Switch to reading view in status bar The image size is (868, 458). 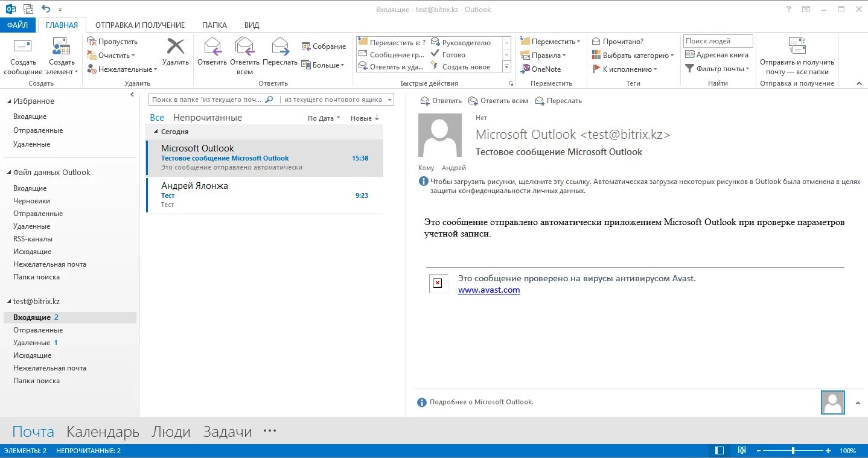742,451
